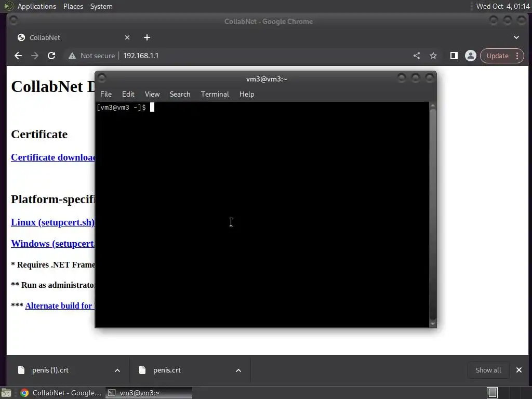
Task: Share this page icon in address bar
Action: click(417, 56)
